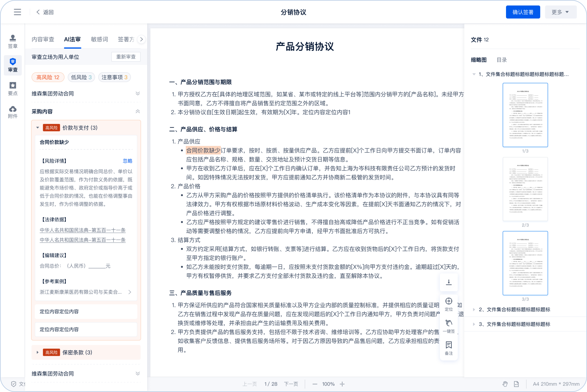Image resolution: width=587 pixels, height=392 pixels.
Task: Open the 更多 dropdown menu
Action: (x=560, y=12)
